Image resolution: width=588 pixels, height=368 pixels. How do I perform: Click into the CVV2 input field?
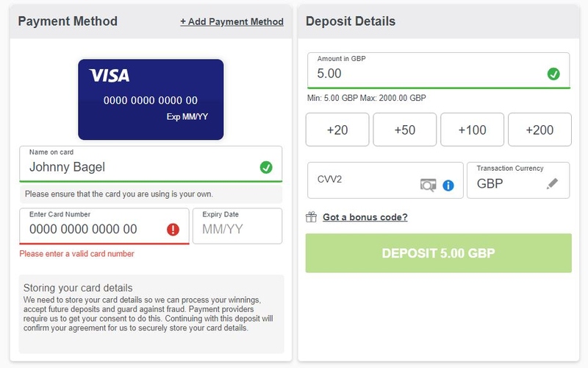point(360,180)
